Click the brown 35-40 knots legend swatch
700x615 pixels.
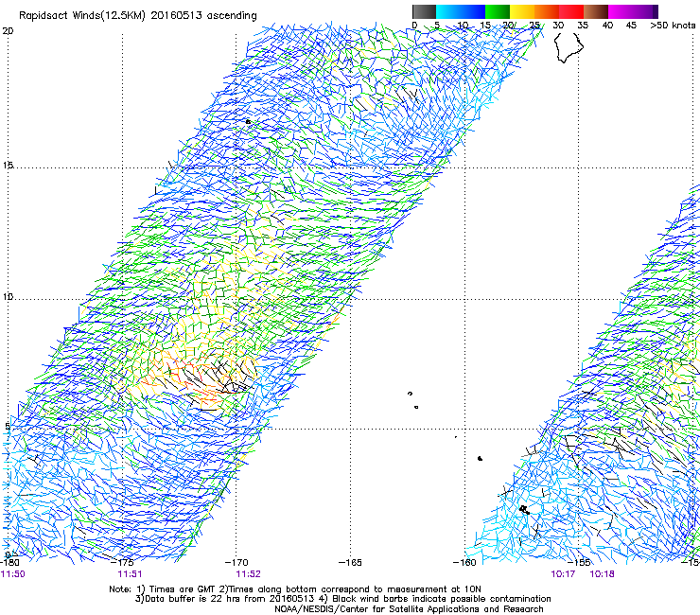[x=596, y=11]
